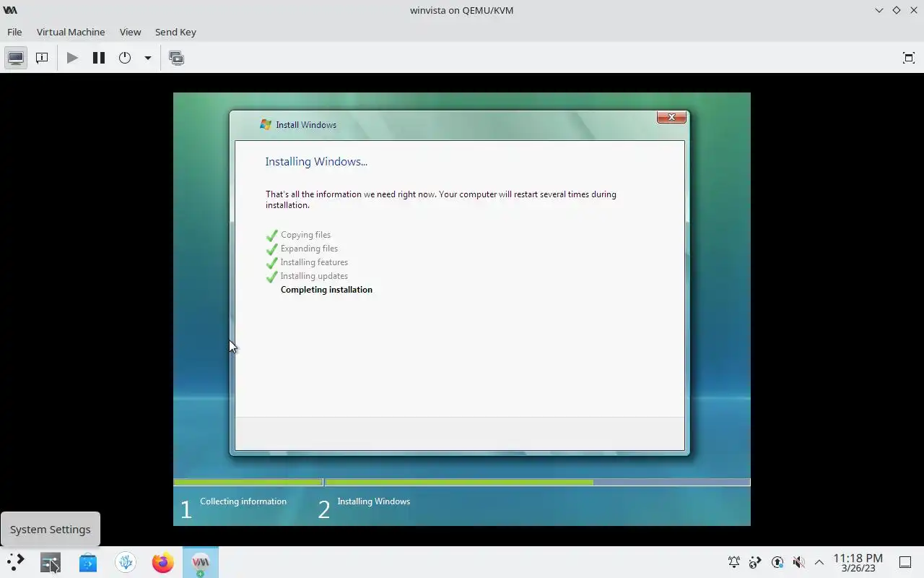924x578 pixels.
Task: Open the KDE application launcher
Action: (x=15, y=562)
